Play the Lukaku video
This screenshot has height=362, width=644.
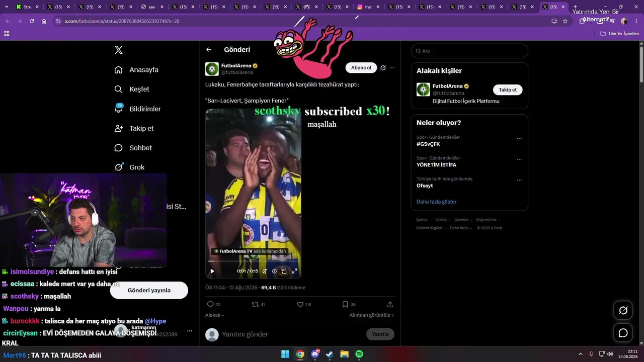pyautogui.click(x=212, y=271)
